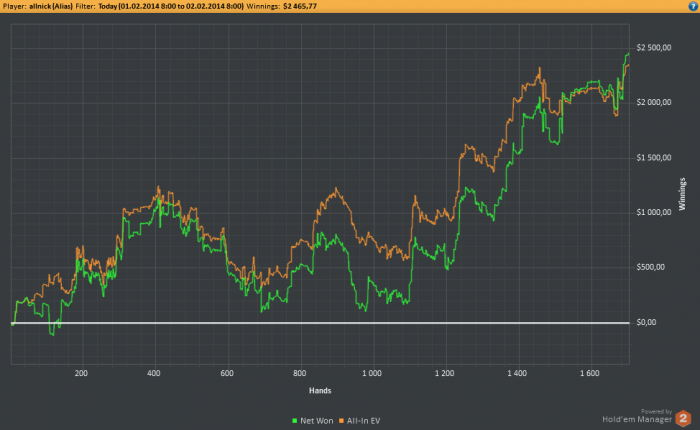This screenshot has width=700, height=430.
Task: Click the Hands x-axis title
Action: [x=320, y=391]
